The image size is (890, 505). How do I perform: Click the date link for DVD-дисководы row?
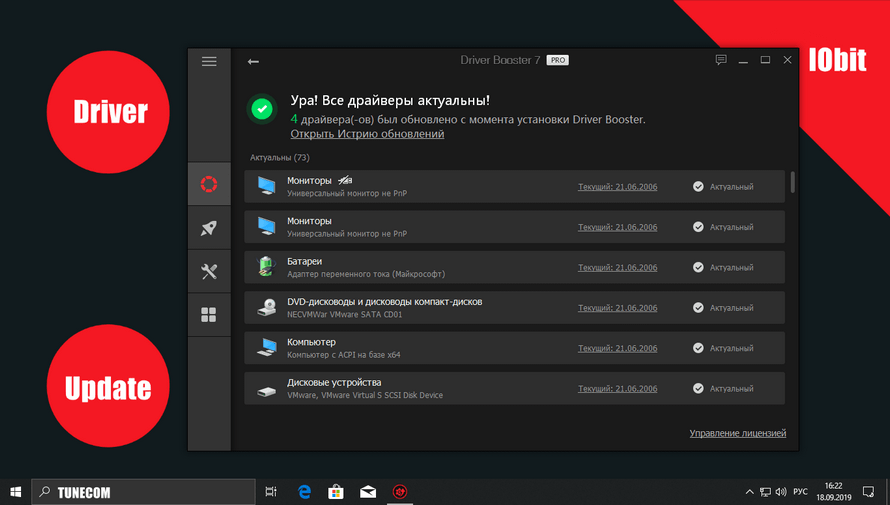618,308
